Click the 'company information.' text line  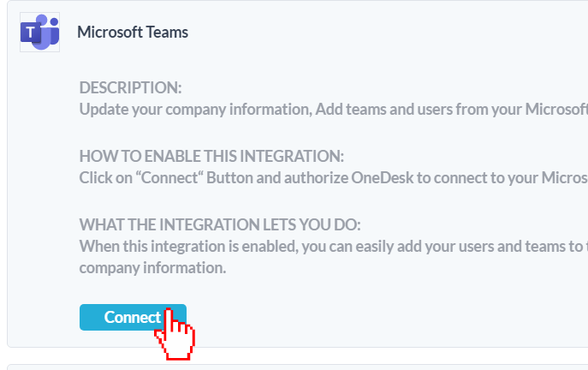point(152,267)
